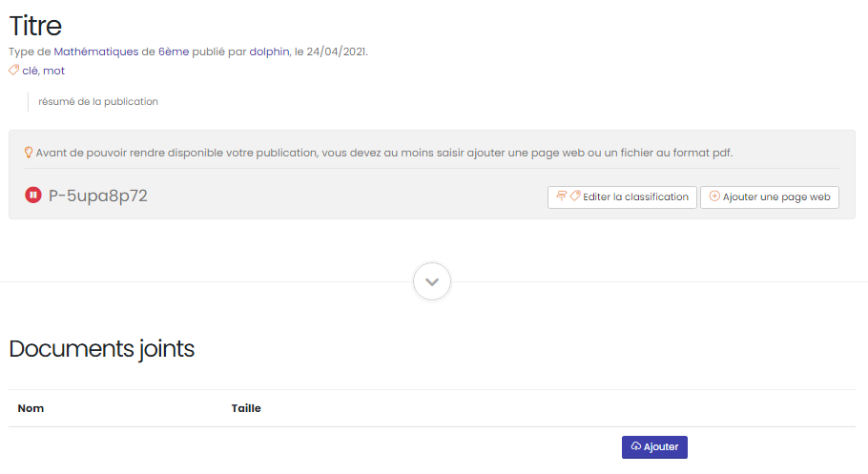Screen dimensions: 868x474
Task: Open the 6ème level link
Action: pos(174,52)
